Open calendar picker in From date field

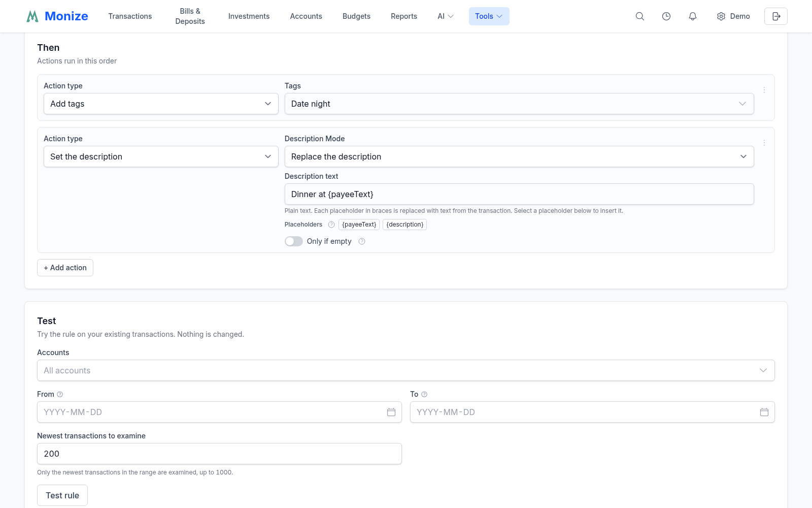(x=391, y=412)
